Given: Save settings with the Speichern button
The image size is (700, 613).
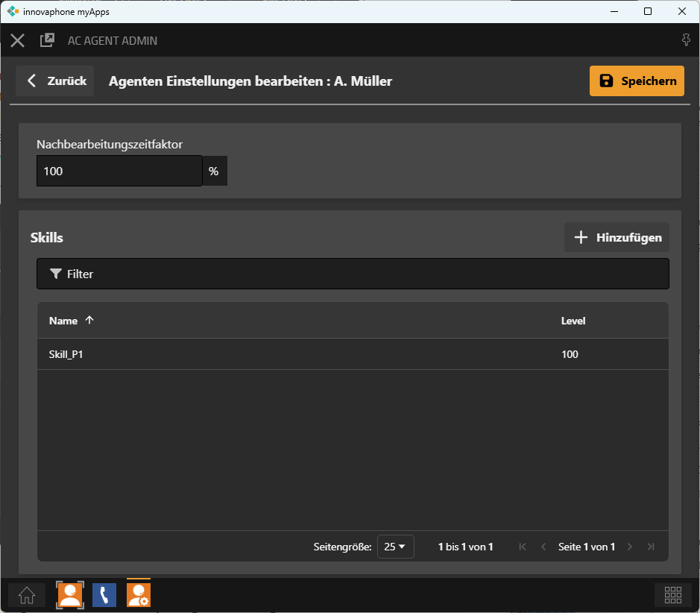Looking at the screenshot, I should (x=637, y=81).
